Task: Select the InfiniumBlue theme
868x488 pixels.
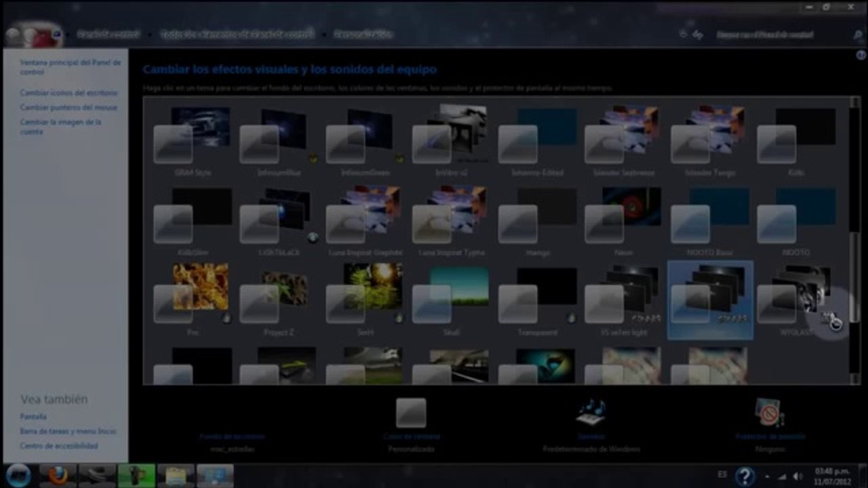Action: coord(279,140)
